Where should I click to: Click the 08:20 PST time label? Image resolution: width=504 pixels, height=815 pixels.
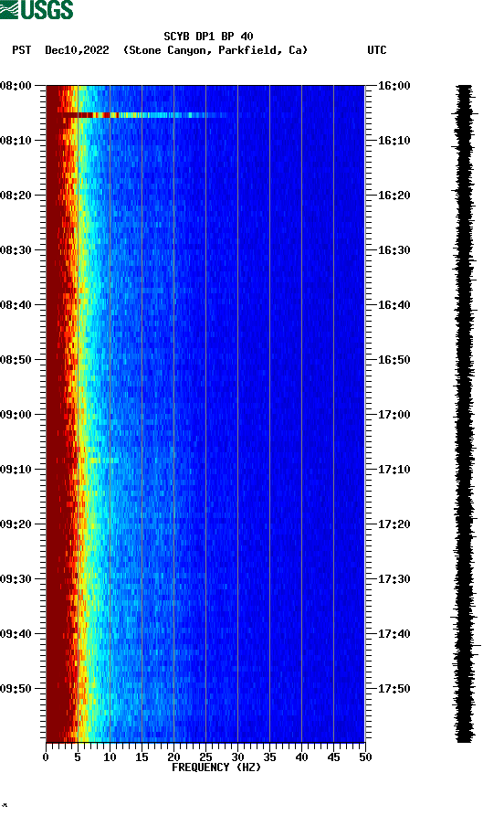16,196
